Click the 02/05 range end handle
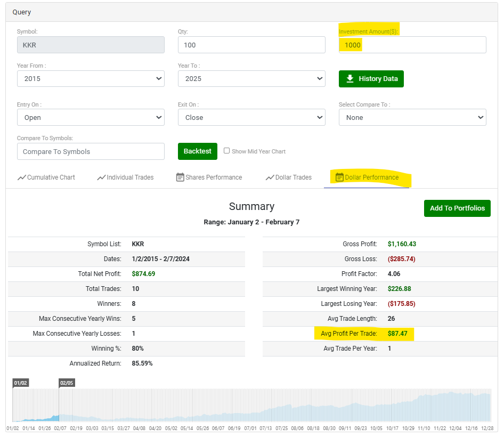The image size is (504, 437). (67, 383)
